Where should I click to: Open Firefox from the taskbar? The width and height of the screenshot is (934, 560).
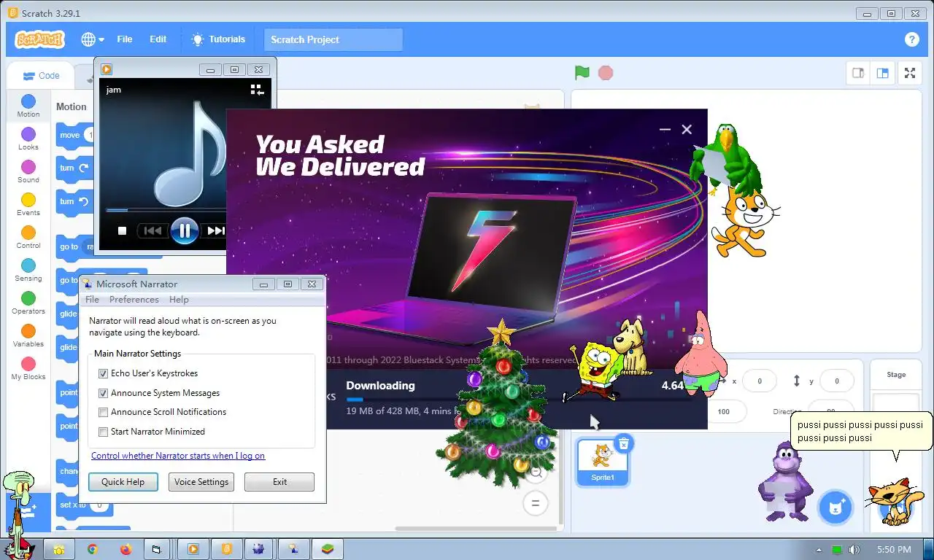(x=125, y=549)
